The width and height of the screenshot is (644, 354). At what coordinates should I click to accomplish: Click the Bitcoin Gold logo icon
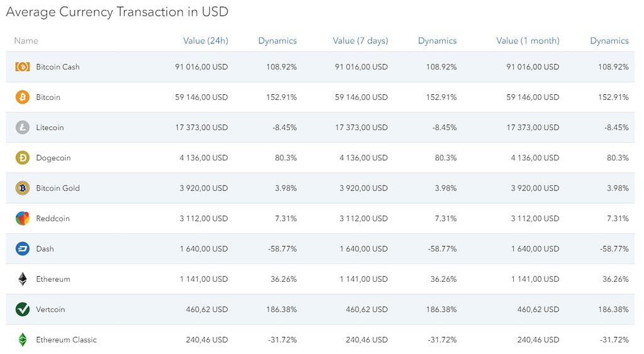click(x=22, y=188)
